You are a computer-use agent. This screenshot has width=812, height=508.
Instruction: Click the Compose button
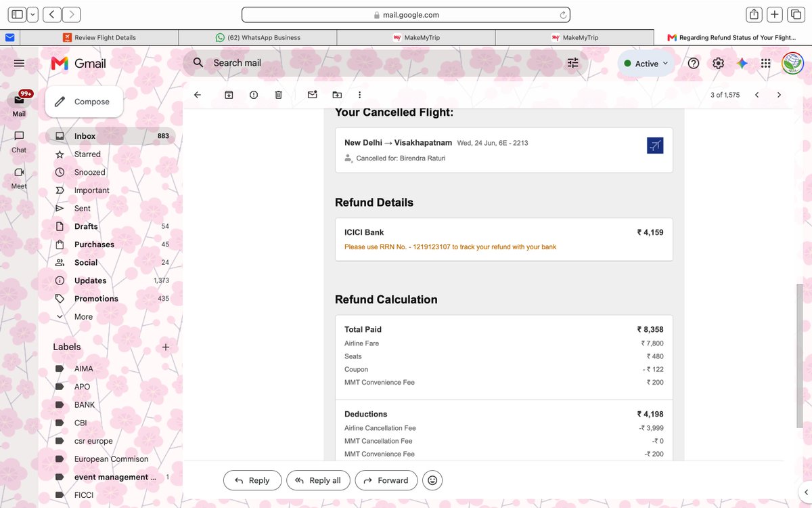(x=85, y=102)
